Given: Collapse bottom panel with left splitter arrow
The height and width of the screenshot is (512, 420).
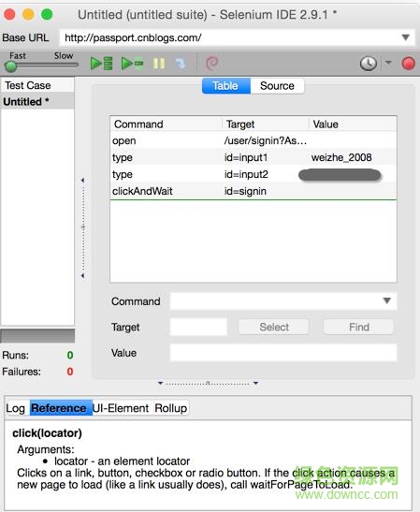Looking at the screenshot, I should (x=160, y=383).
